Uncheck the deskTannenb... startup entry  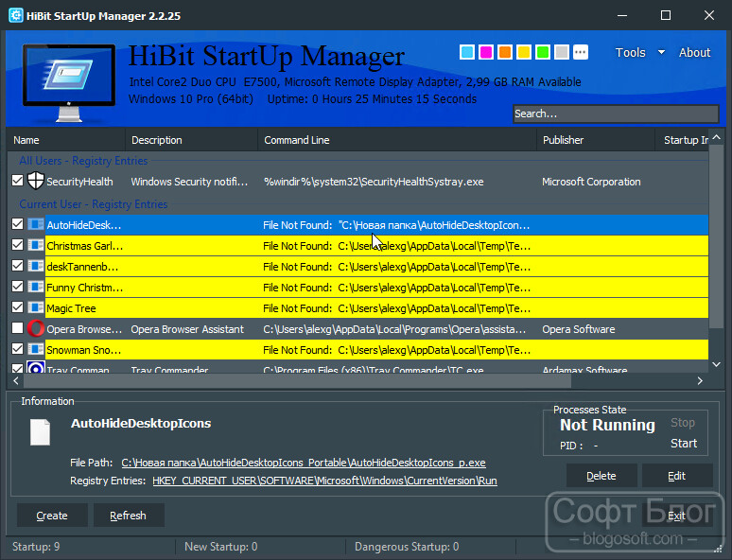tap(17, 266)
